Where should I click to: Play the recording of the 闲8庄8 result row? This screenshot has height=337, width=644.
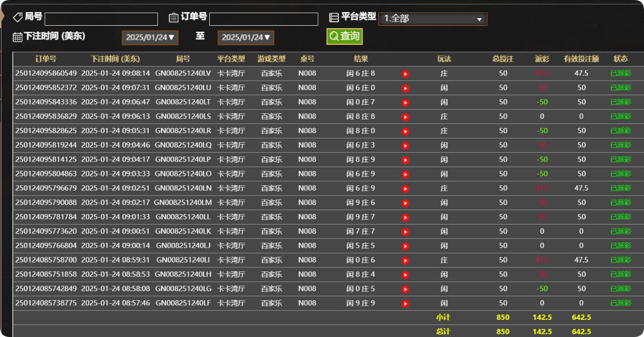[x=405, y=116]
